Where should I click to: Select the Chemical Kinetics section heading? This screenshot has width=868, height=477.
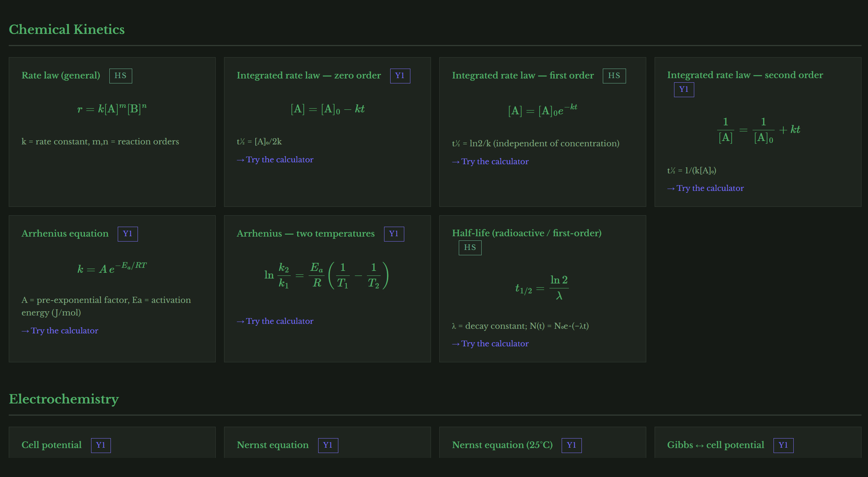[67, 29]
